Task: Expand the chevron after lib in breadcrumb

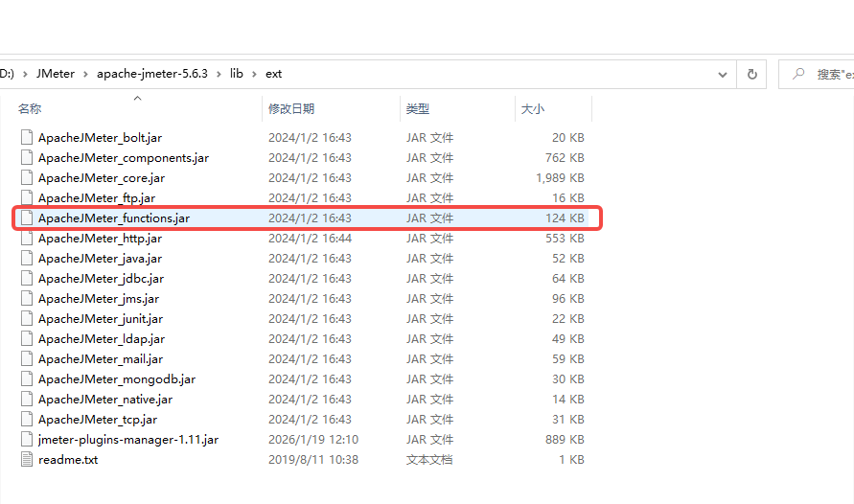Action: [x=254, y=74]
